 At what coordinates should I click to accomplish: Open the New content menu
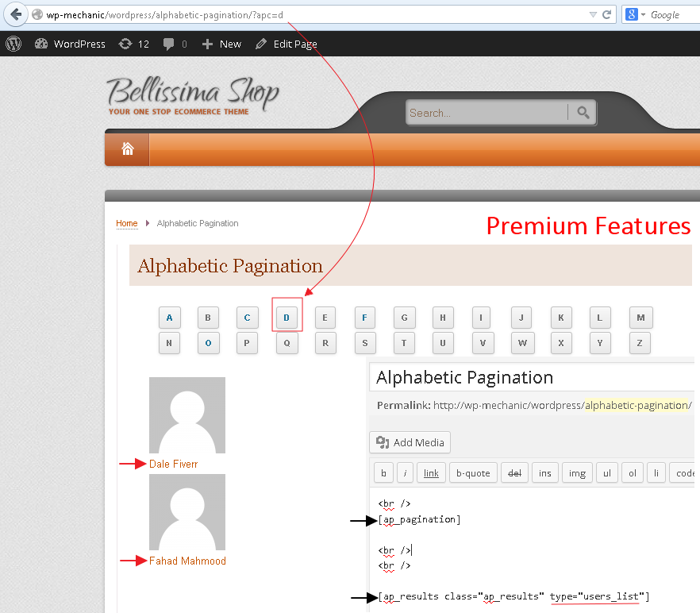point(221,44)
